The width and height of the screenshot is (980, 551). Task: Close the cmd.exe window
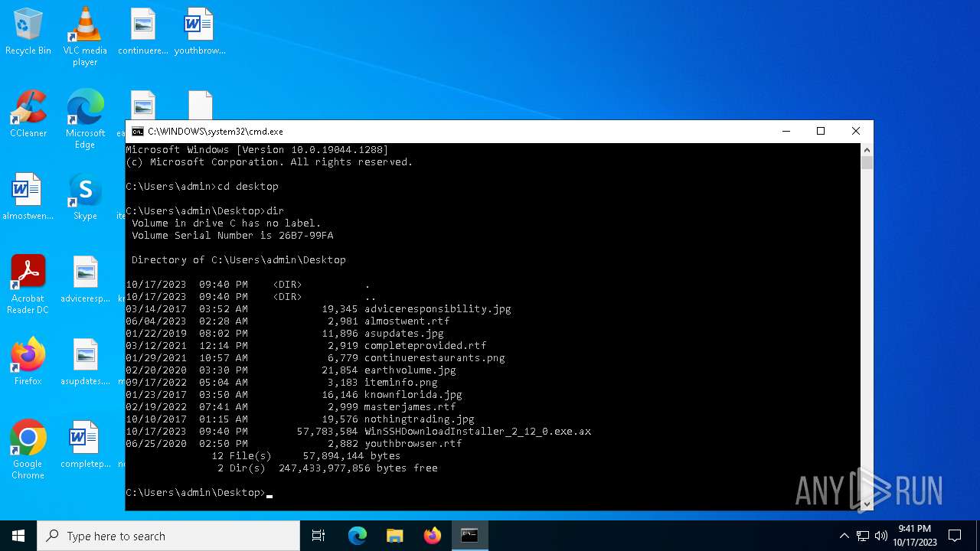click(856, 132)
